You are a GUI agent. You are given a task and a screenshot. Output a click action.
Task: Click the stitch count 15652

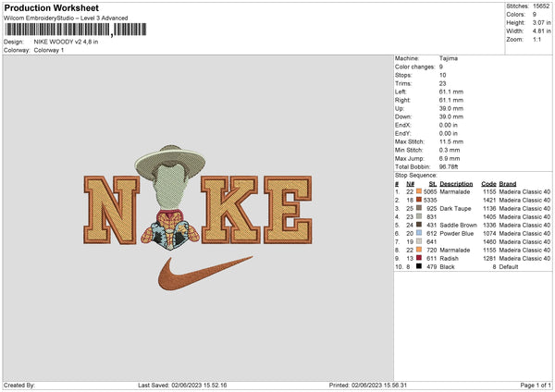(541, 6)
